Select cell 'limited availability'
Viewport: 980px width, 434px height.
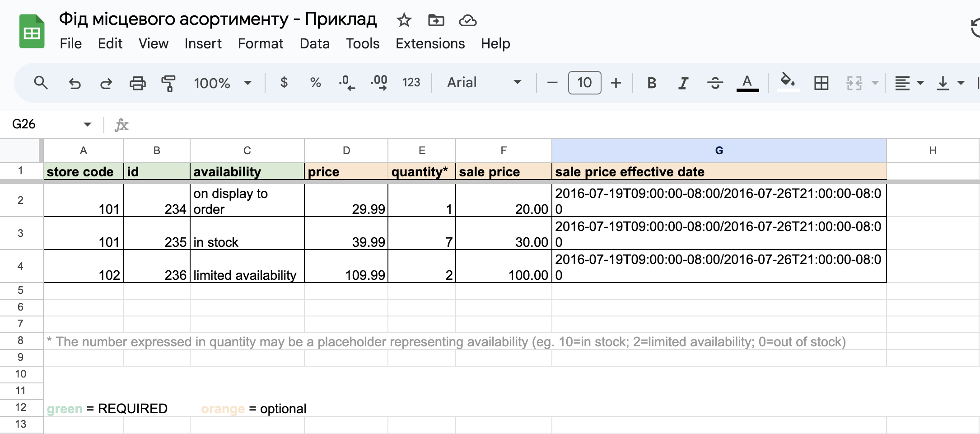(247, 266)
